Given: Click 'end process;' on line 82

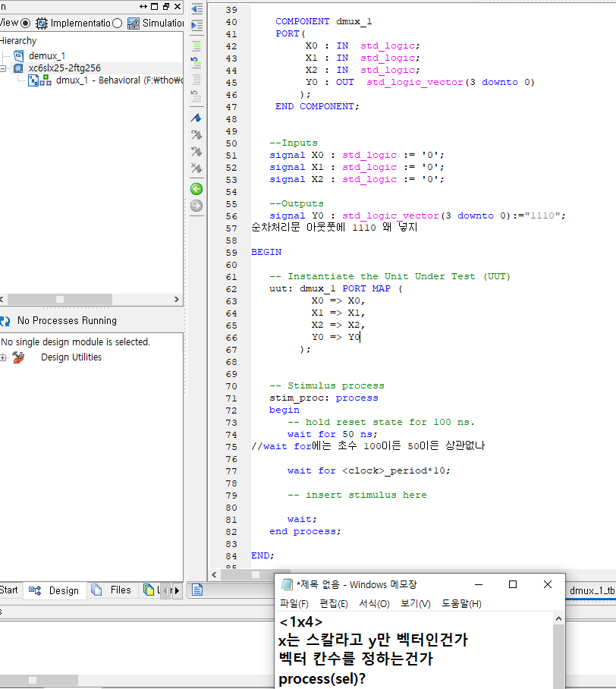Looking at the screenshot, I should (x=305, y=531).
